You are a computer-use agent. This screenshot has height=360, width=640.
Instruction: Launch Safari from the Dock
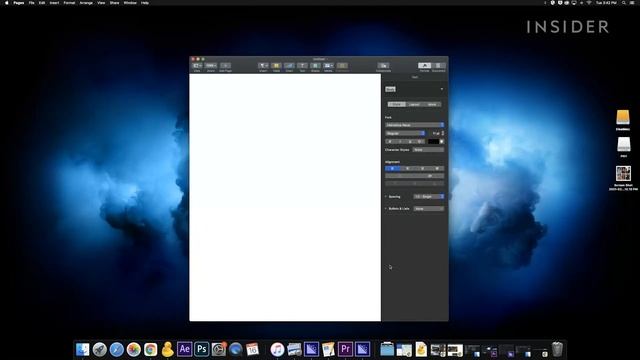tap(117, 349)
